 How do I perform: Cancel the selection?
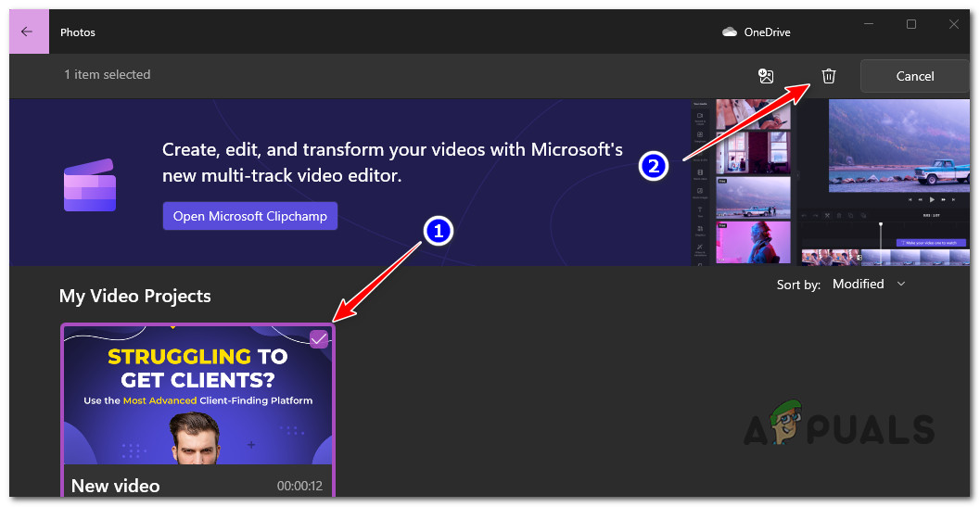(x=915, y=76)
